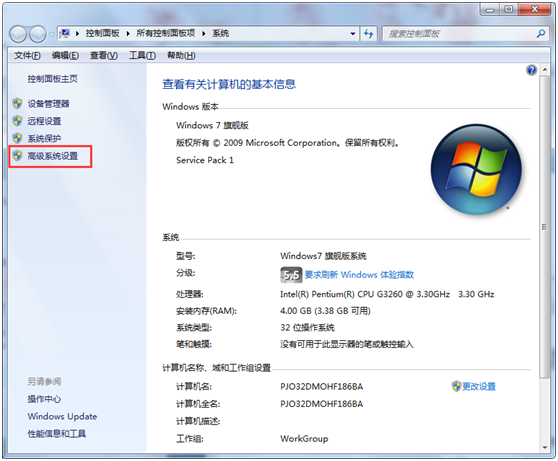This screenshot has width=558, height=461.
Task: Expand the arrow after the computer icon in address bar
Action: [x=77, y=33]
